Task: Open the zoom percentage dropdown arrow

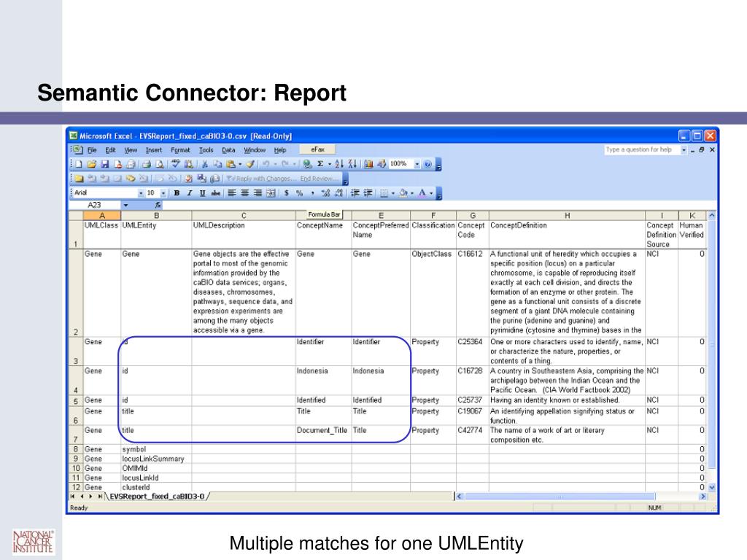Action: tap(417, 164)
